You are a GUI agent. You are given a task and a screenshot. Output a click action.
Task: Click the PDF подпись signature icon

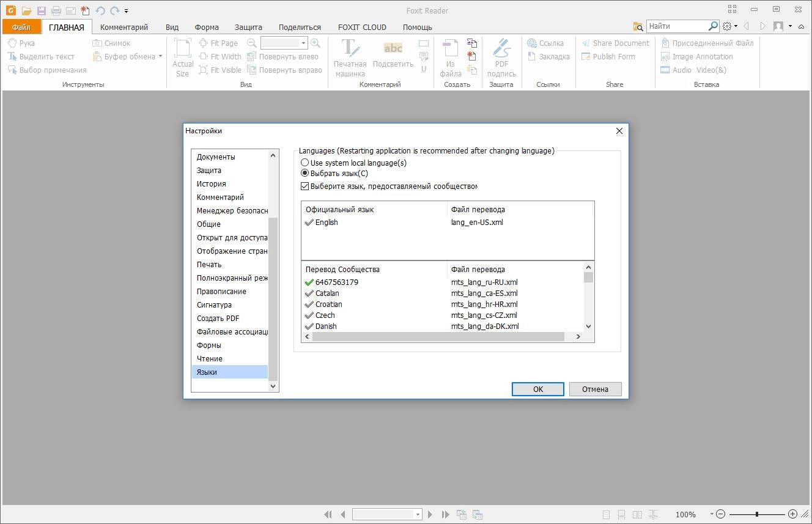(501, 58)
